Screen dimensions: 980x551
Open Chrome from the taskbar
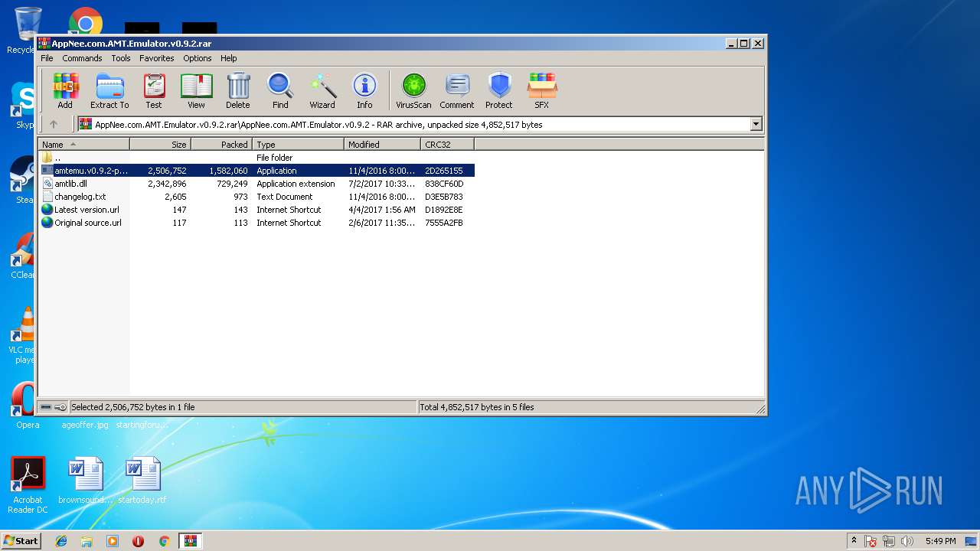164,541
